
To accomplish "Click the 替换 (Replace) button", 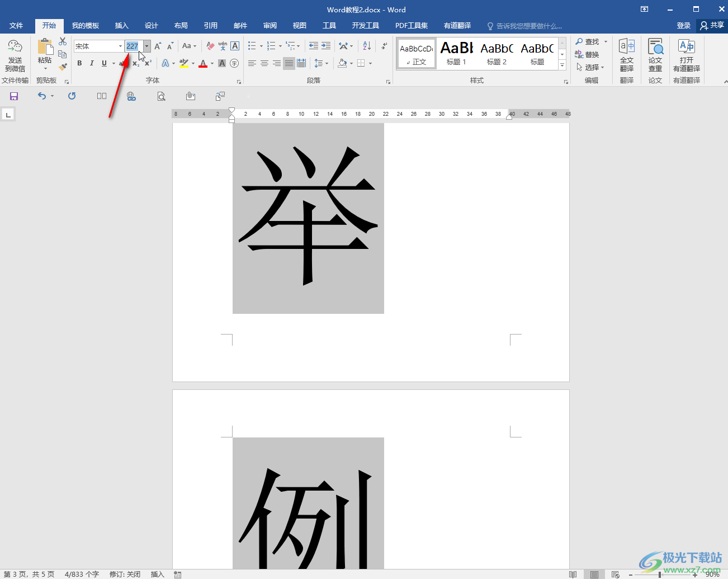I will click(587, 54).
